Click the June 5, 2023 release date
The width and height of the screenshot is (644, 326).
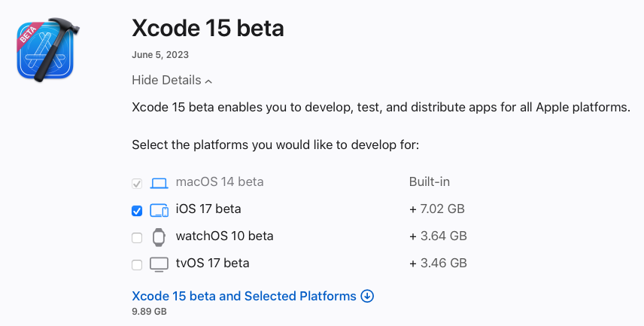pos(160,55)
